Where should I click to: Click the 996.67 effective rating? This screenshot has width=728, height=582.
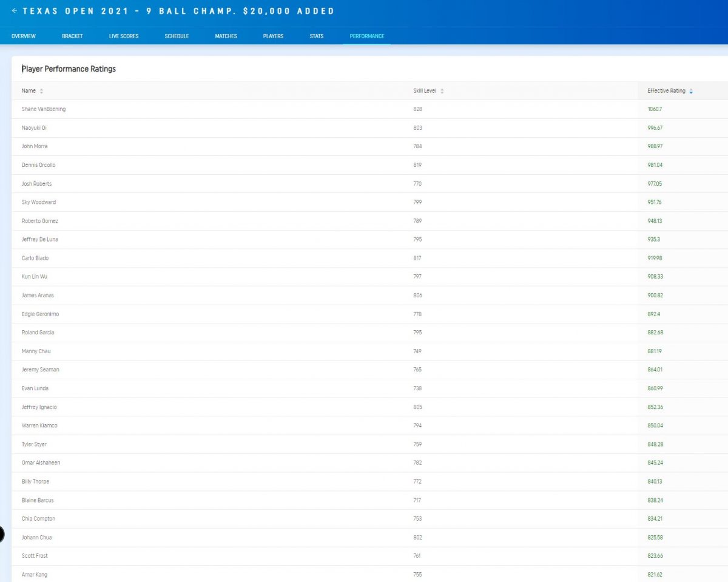coord(655,128)
